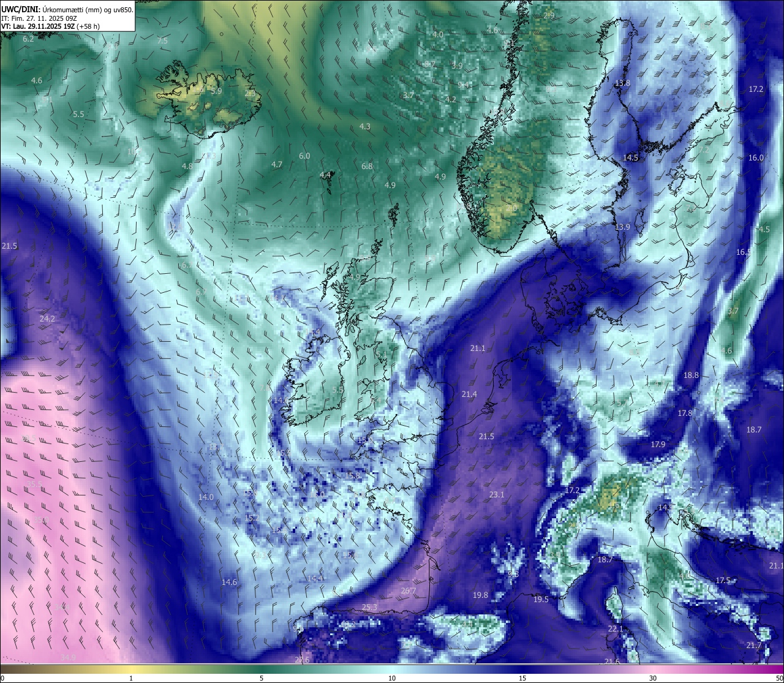Image resolution: width=784 pixels, height=683 pixels.
Task: Click the 21.4 value in the North Sea
Action: point(469,394)
